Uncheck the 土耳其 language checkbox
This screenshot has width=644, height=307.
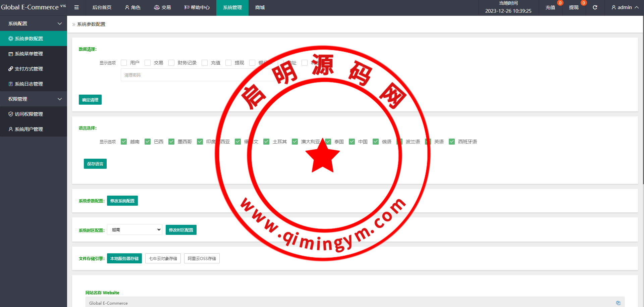(266, 142)
